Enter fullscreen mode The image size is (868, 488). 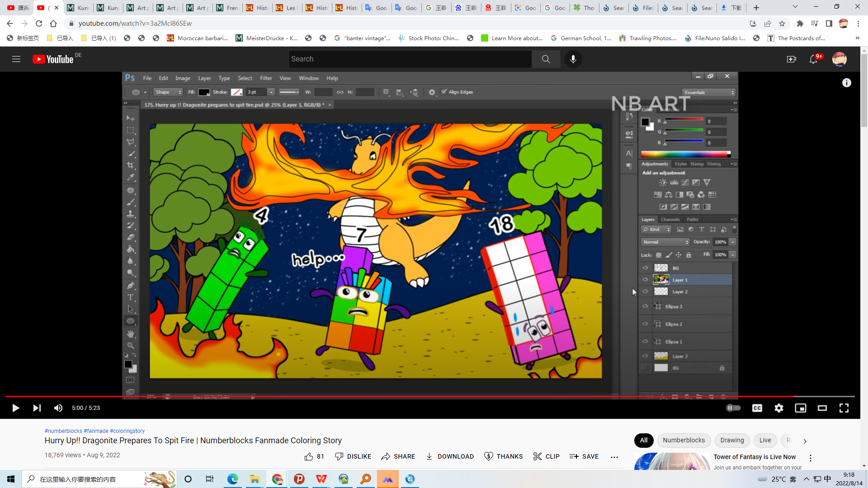click(844, 408)
